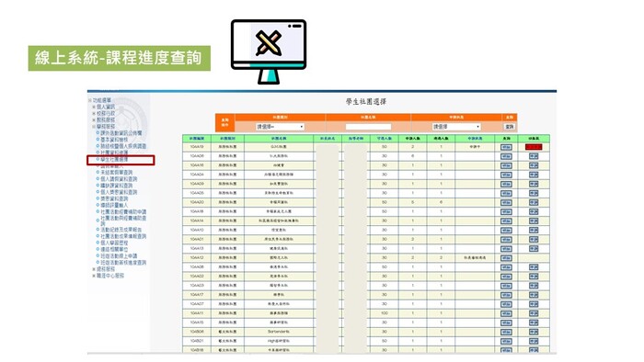Open 個人學習歷程 in the sidebar
Screen dimensions: 644x362
pyautogui.click(x=114, y=243)
